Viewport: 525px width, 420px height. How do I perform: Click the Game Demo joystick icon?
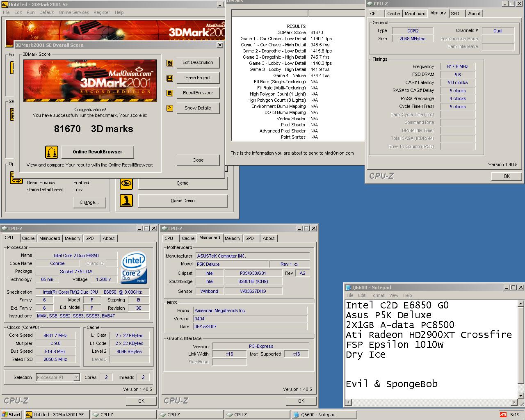[x=126, y=201]
